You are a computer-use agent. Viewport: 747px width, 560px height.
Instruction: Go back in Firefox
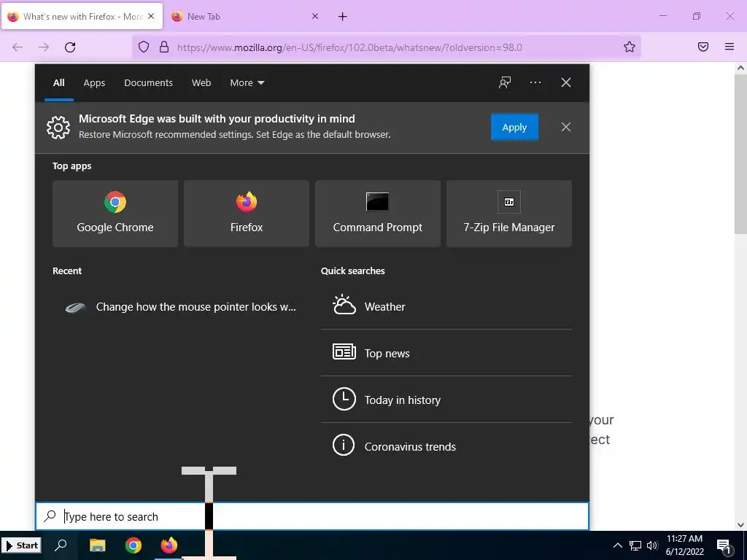point(18,47)
